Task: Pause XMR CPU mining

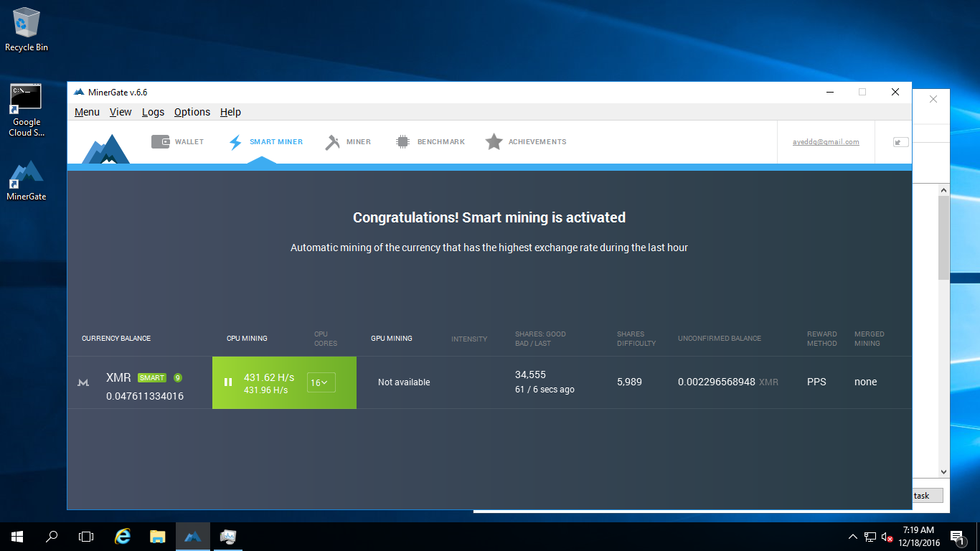Action: [x=228, y=382]
